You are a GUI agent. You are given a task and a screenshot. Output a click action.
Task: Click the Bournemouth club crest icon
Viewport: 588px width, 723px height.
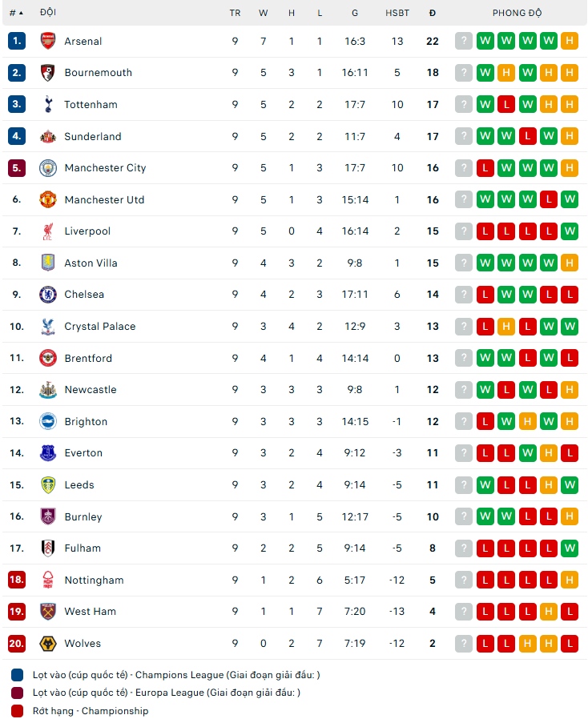point(48,73)
